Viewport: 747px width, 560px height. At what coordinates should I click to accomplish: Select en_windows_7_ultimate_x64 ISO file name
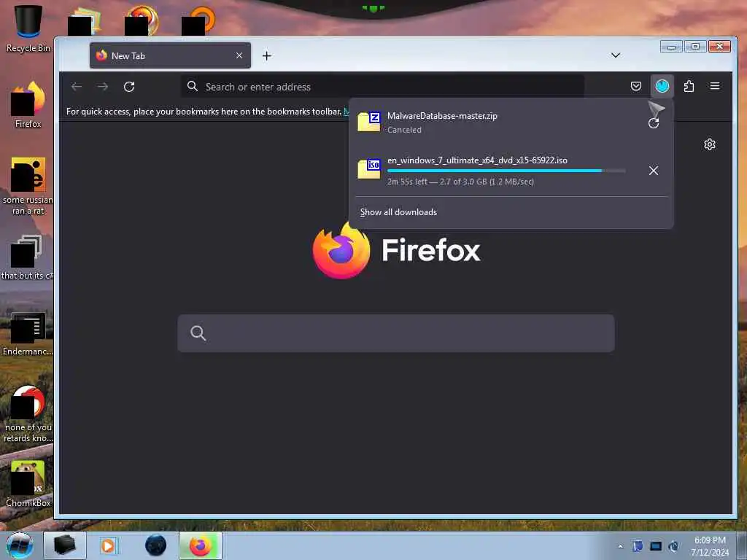click(x=477, y=160)
